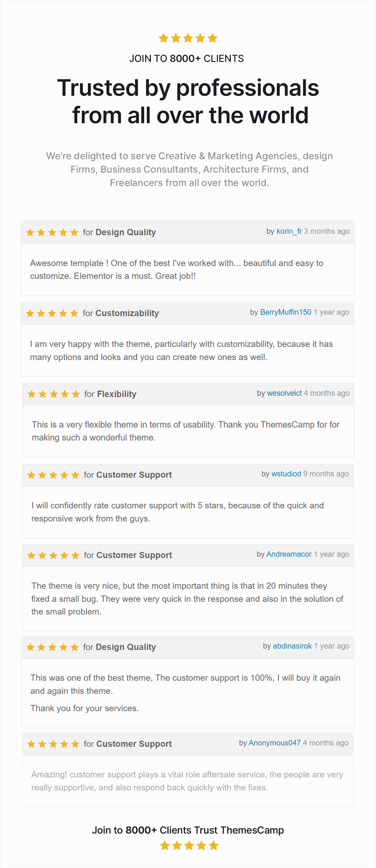376x868 pixels.
Task: Click the star rating on Anonymous047's review
Action: pos(53,744)
